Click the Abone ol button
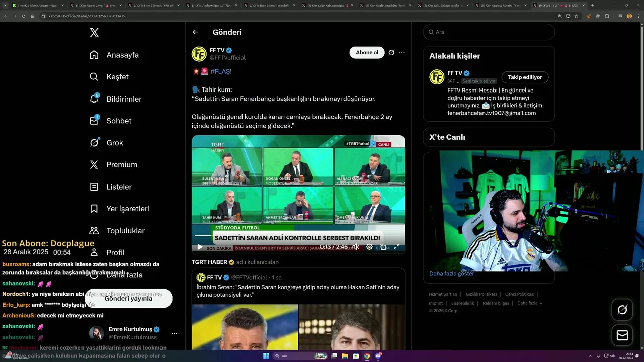 coord(367,52)
